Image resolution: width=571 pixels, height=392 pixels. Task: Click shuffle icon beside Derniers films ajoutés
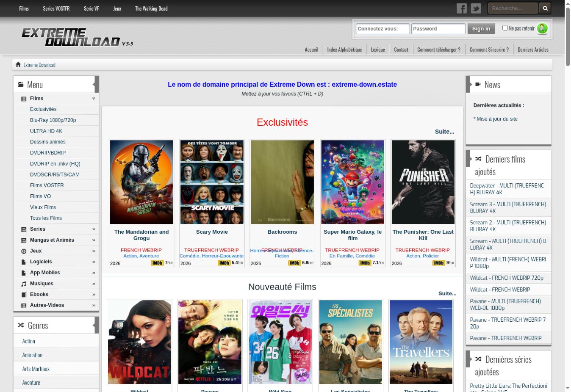(x=478, y=159)
